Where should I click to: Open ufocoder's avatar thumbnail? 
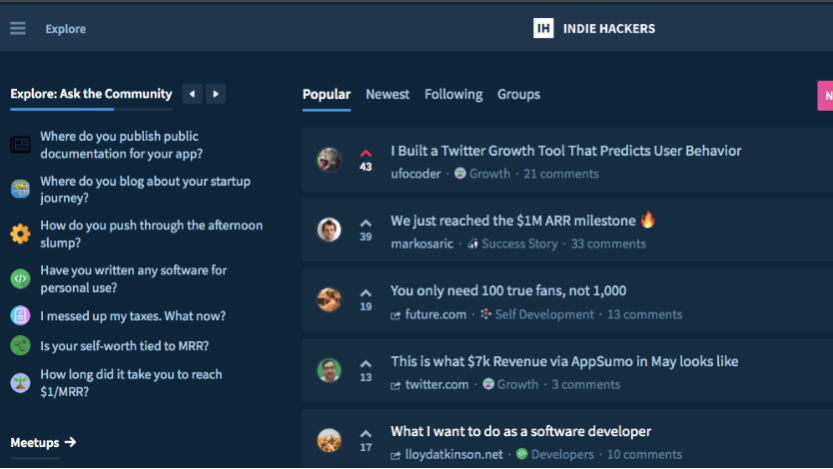pos(329,159)
